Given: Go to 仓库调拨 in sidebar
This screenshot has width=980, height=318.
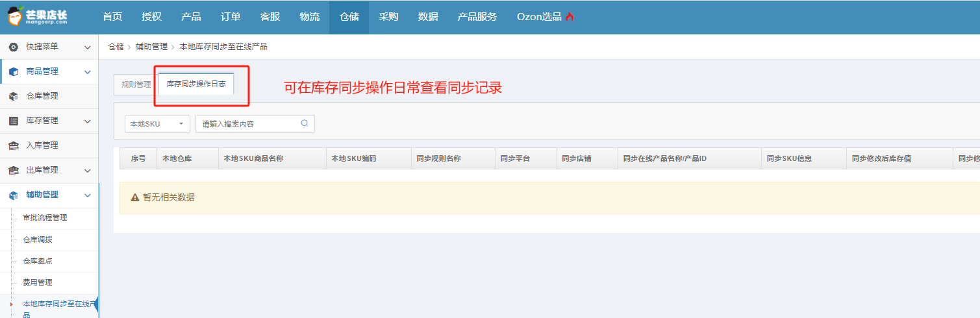Looking at the screenshot, I should click(x=38, y=239).
